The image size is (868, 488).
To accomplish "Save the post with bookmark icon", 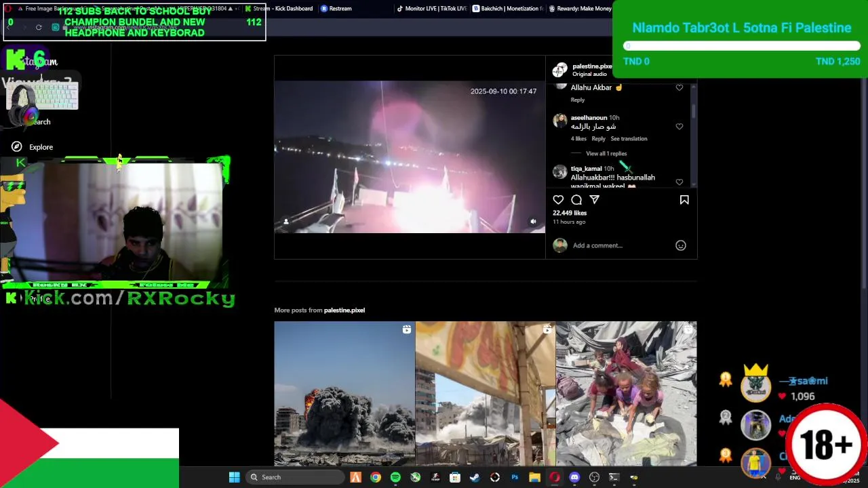I will pyautogui.click(x=684, y=200).
